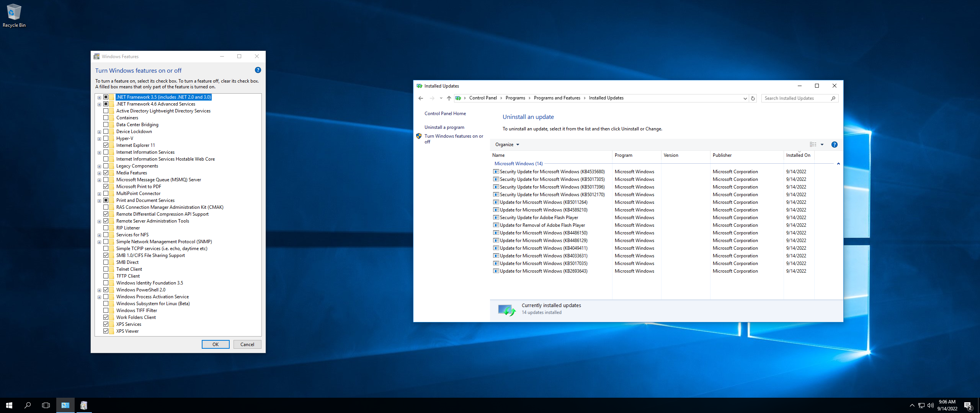The height and width of the screenshot is (413, 980).
Task: Click the back arrow in Installed Updates
Action: (421, 98)
